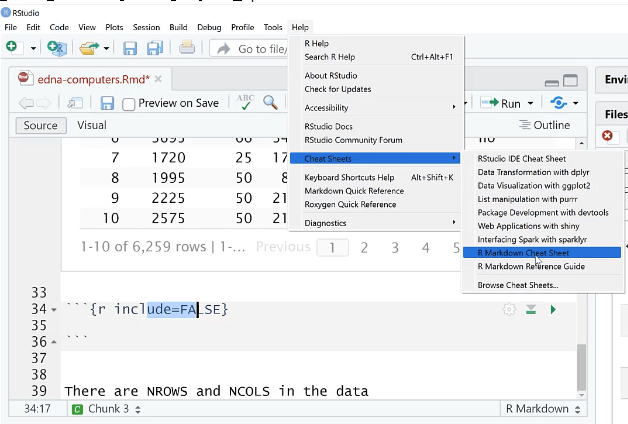
Task: Open R Markdown Reference Guide
Action: coord(542,266)
